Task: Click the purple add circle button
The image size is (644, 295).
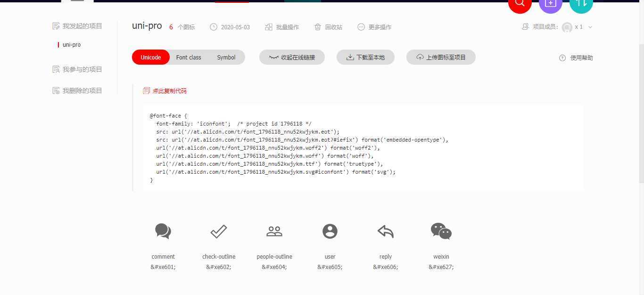Action: click(551, 3)
